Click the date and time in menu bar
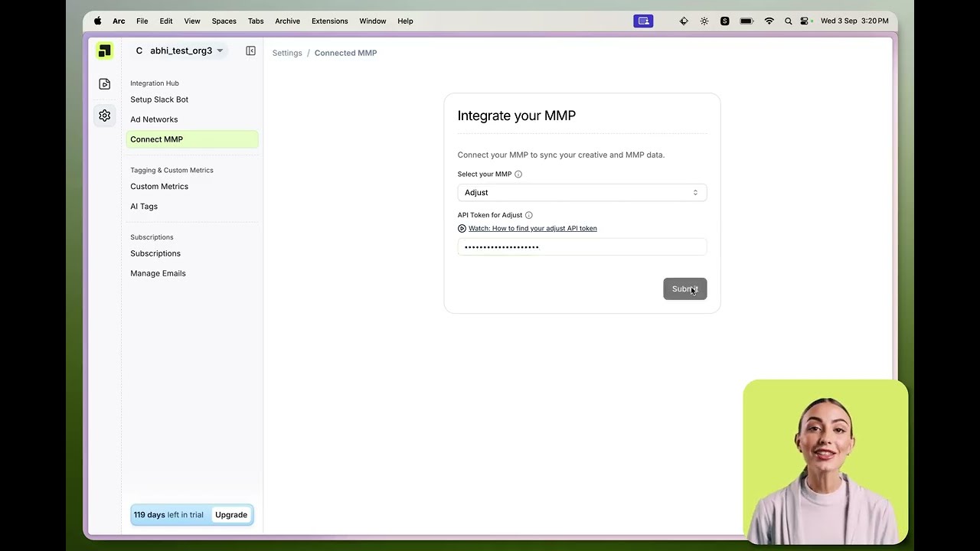The width and height of the screenshot is (980, 551). coord(854,21)
